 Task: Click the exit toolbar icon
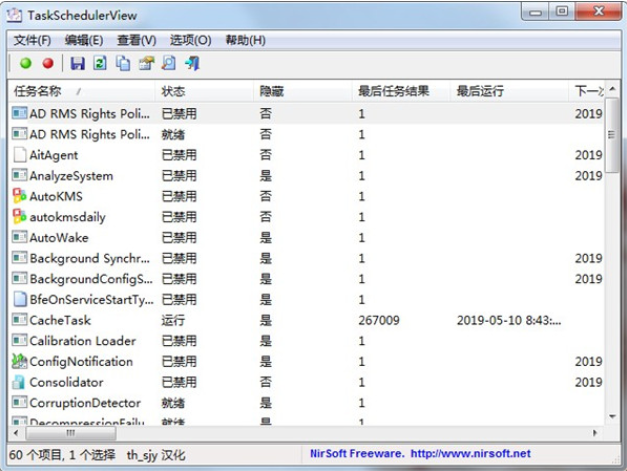192,63
